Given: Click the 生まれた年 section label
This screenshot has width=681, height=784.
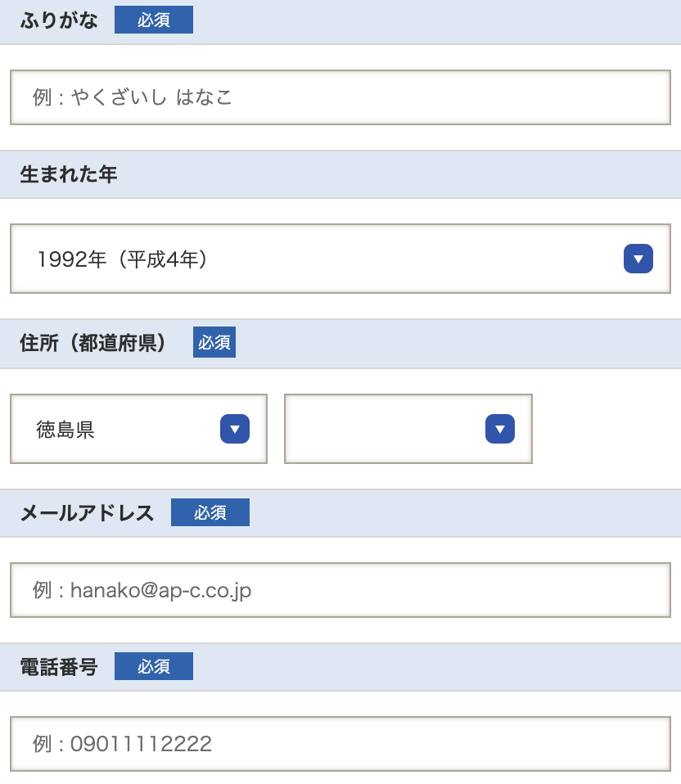Looking at the screenshot, I should (69, 174).
